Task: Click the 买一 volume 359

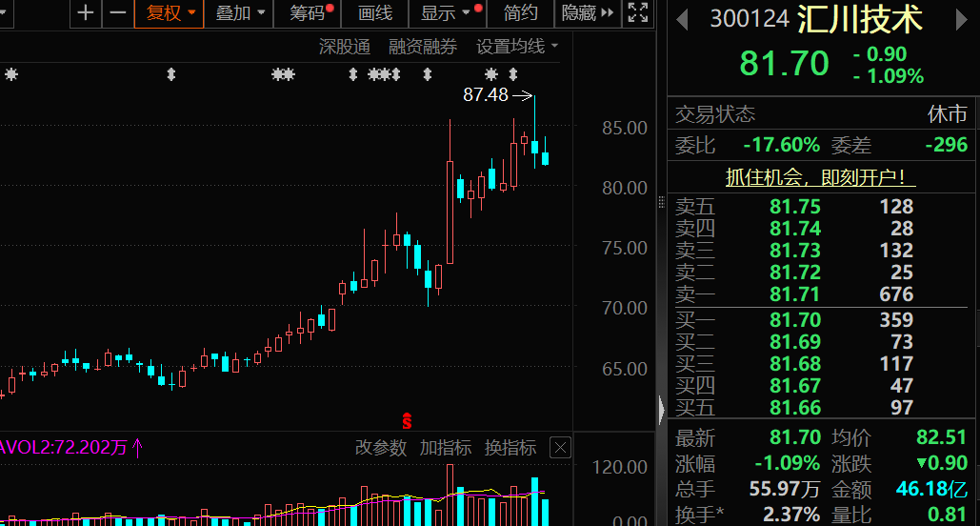Action: pyautogui.click(x=896, y=319)
